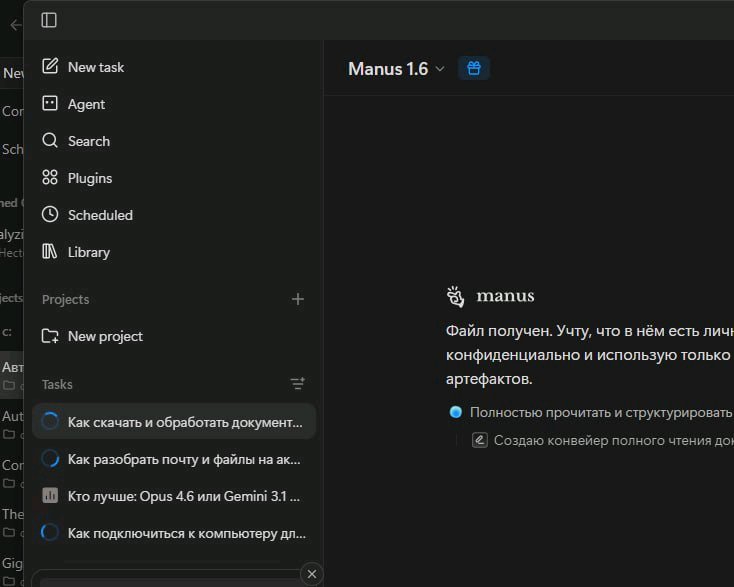The height and width of the screenshot is (587, 734).
Task: Start a New task from sidebar
Action: pyautogui.click(x=173, y=67)
